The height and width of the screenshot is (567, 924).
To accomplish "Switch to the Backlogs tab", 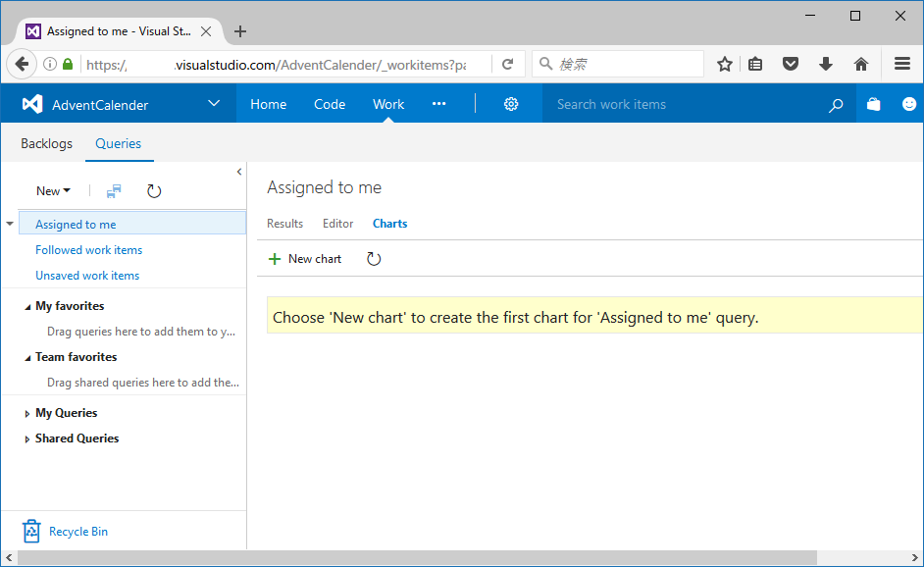I will coord(46,144).
